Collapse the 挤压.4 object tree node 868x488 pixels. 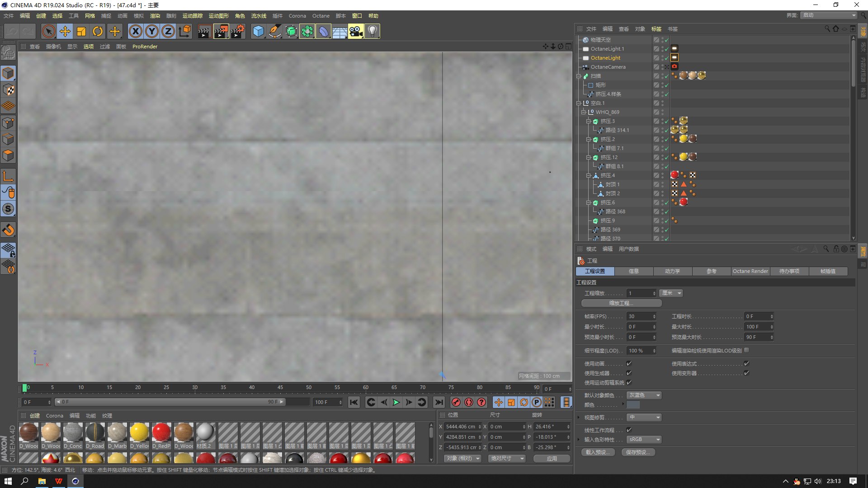(589, 175)
